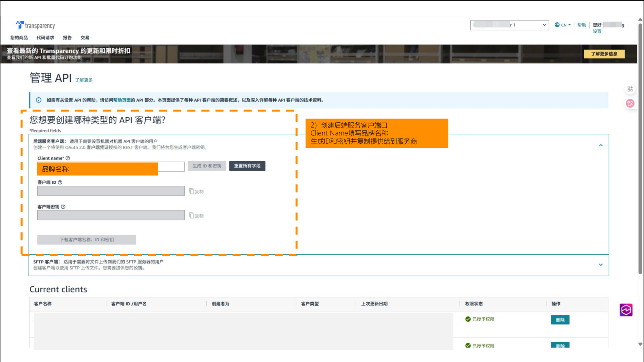This screenshot has height=362, width=644.
Task: Click the pink translate icon on the right edge
Action: coord(630,103)
